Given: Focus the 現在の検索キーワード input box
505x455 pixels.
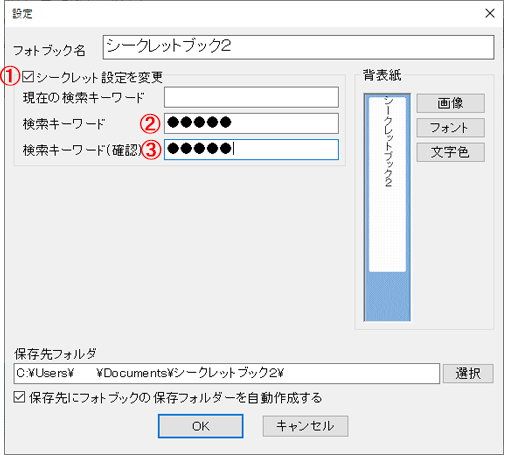Looking at the screenshot, I should coord(251,97).
